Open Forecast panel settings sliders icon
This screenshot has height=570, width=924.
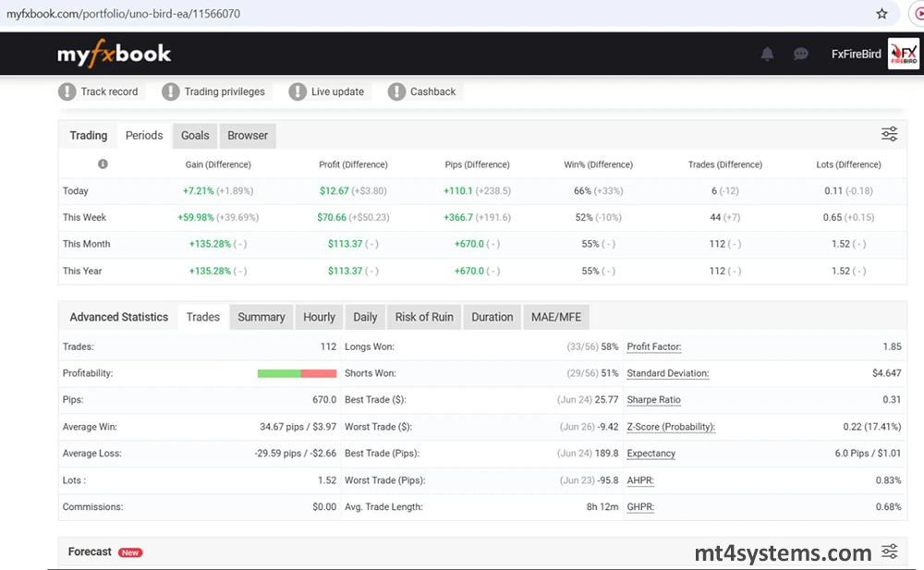[889, 552]
